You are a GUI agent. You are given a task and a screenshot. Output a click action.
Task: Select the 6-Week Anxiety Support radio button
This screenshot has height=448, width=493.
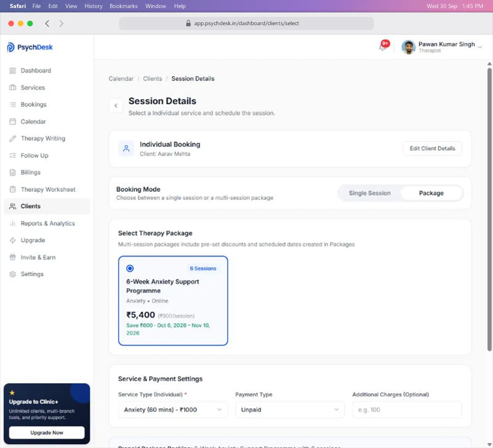click(130, 268)
